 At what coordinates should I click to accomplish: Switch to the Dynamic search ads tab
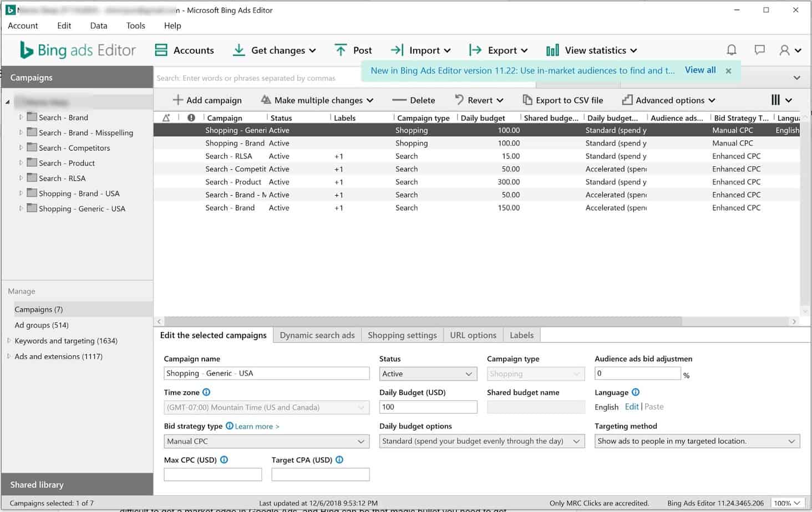click(x=317, y=335)
